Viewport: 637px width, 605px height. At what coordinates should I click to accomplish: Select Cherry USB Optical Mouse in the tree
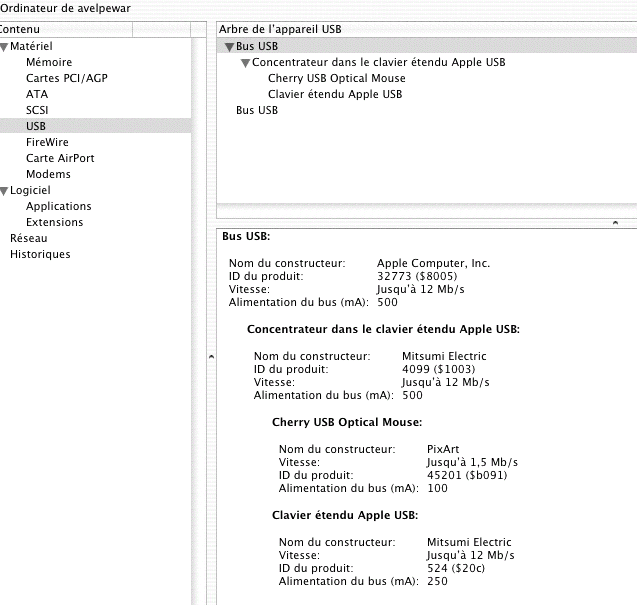pyautogui.click(x=336, y=78)
